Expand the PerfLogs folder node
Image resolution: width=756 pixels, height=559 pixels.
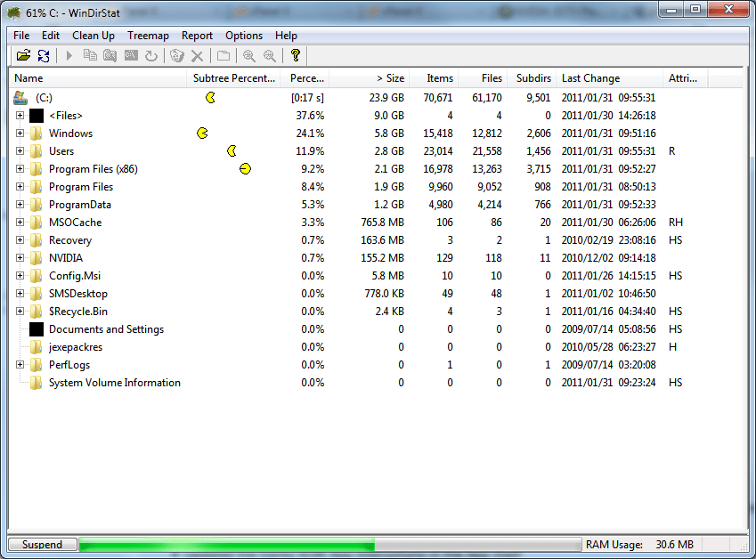[20, 365]
